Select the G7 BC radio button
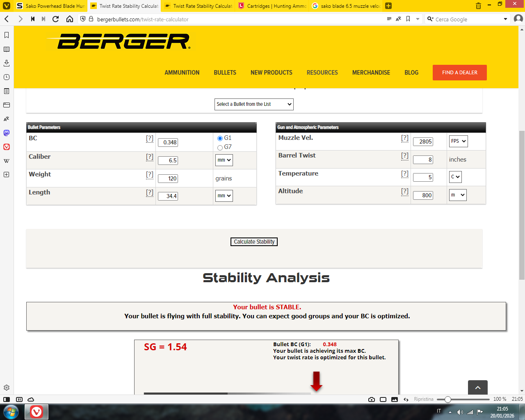The height and width of the screenshot is (420, 525). 220,147
